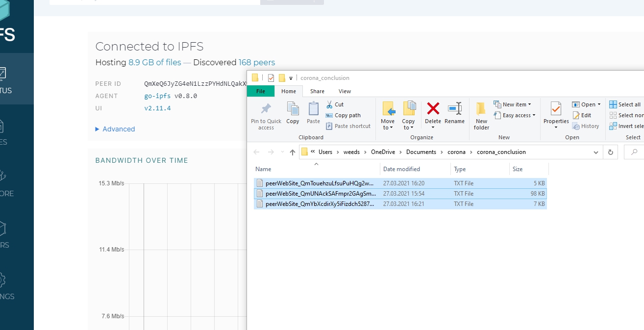This screenshot has height=330, width=644.
Task: Expand the Open dropdown in ribbon
Action: pyautogui.click(x=599, y=104)
